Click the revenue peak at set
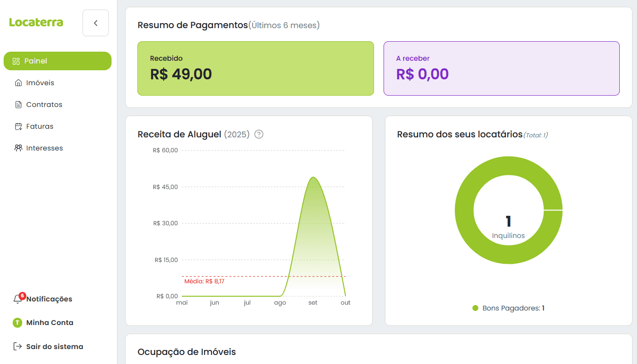 click(x=313, y=178)
